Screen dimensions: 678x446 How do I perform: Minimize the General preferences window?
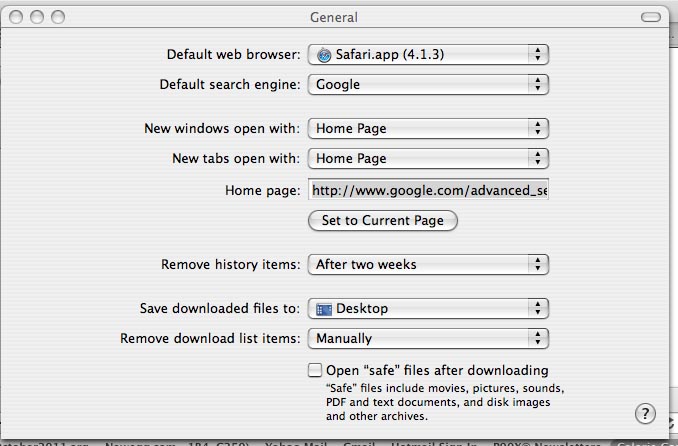pos(37,17)
